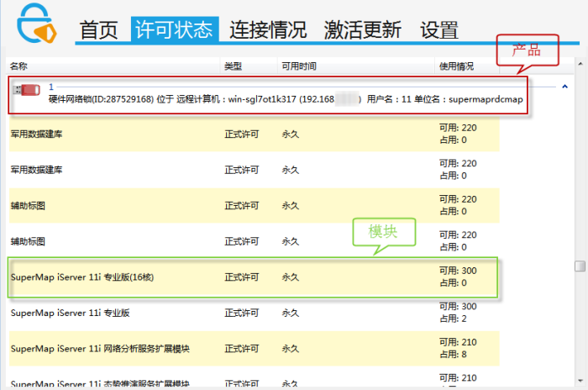The height and width of the screenshot is (390, 588).
Task: Click 正式许可 in the 专业版(16核) row
Action: tap(242, 277)
